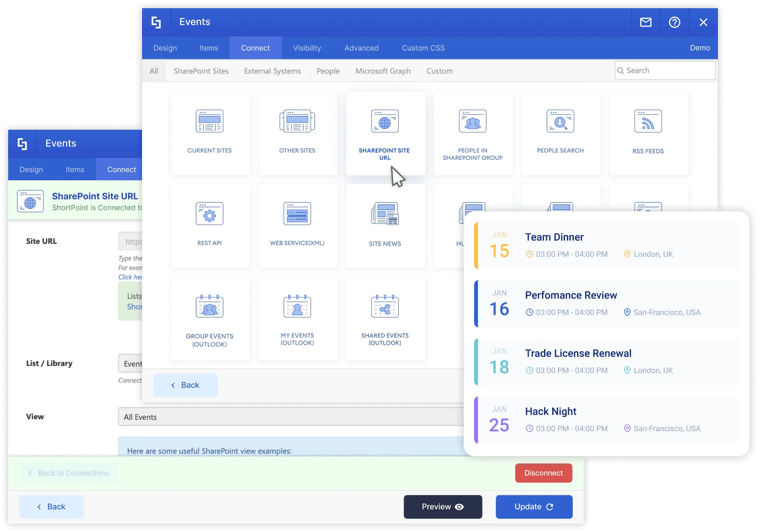Choose the My Events (Outlook) icon
Viewport: 760px width, 532px height.
[x=297, y=306]
